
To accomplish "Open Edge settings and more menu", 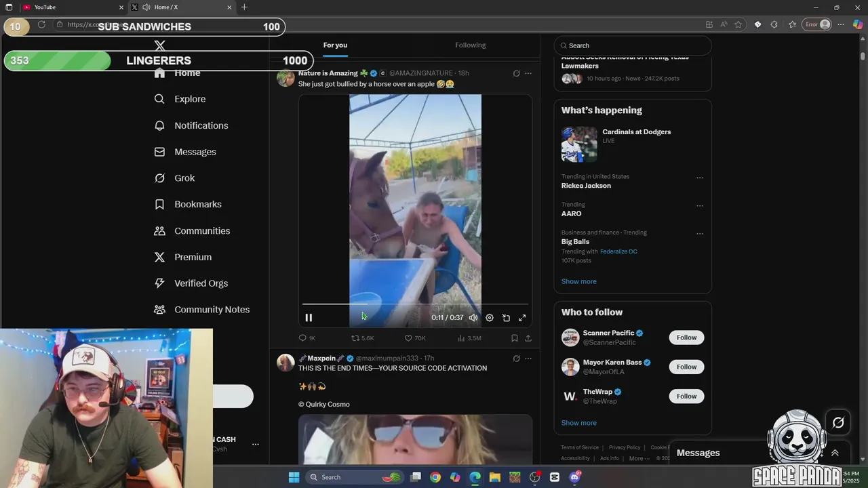I will click(841, 24).
